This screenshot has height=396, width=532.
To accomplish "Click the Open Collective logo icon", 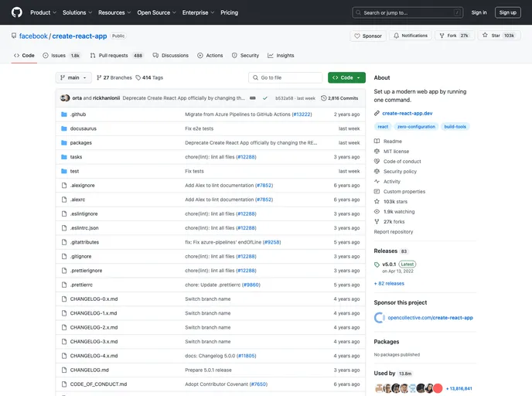I will tap(380, 318).
